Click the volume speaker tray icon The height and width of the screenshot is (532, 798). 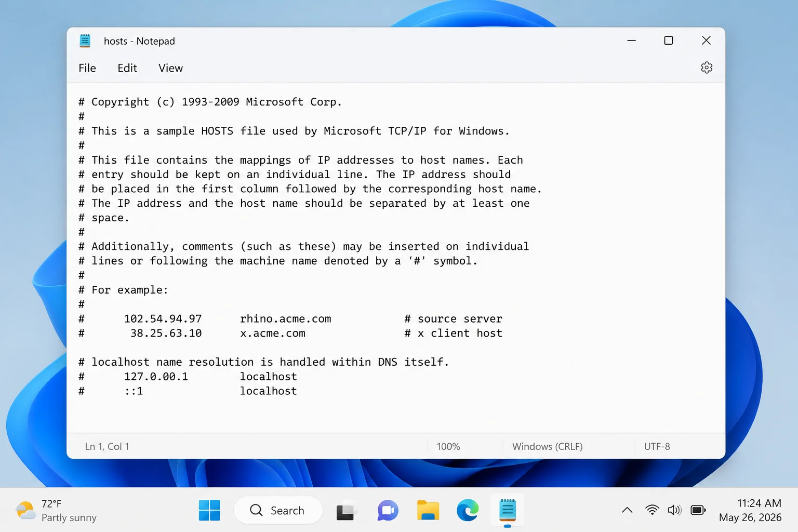point(674,510)
